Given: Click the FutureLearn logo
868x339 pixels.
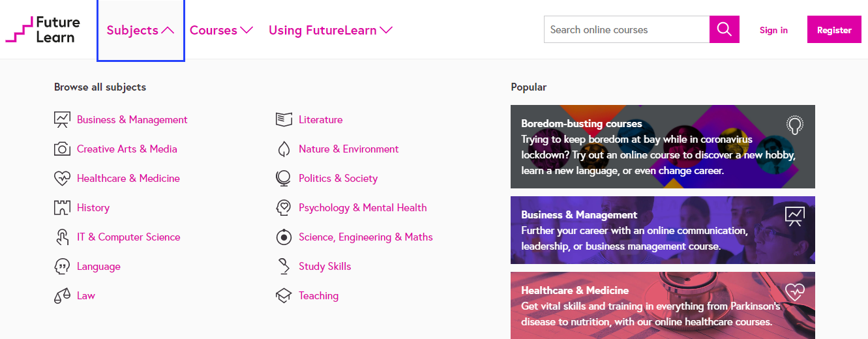Looking at the screenshot, I should tap(43, 30).
